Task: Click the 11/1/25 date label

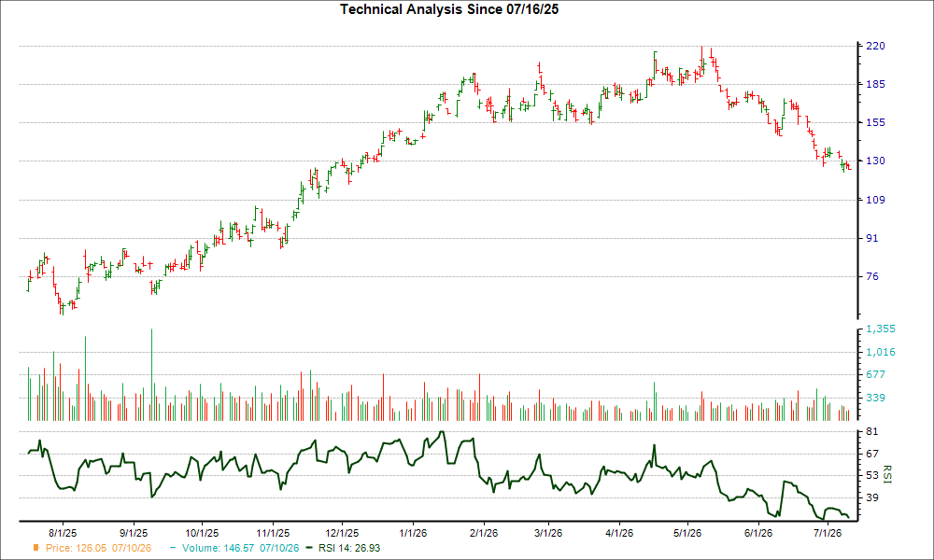Action: 273,533
